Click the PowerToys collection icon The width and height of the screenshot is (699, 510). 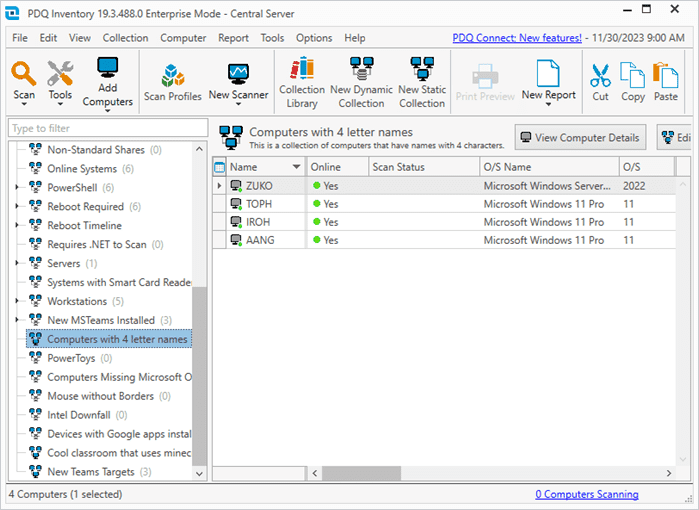[35, 358]
